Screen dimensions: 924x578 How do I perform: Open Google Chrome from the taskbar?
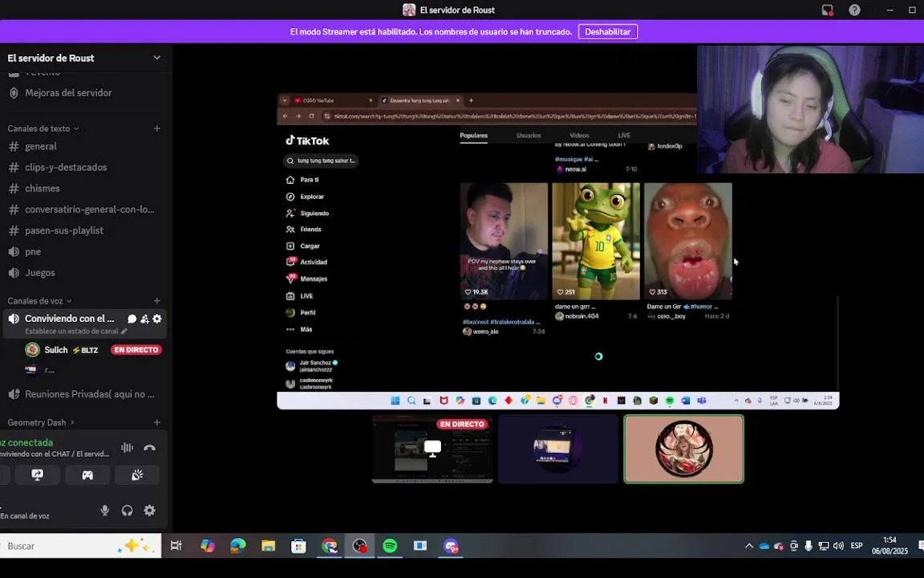330,546
